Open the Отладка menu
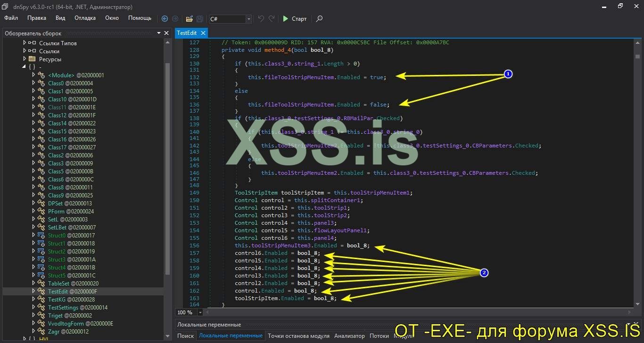644x343 pixels. (85, 18)
